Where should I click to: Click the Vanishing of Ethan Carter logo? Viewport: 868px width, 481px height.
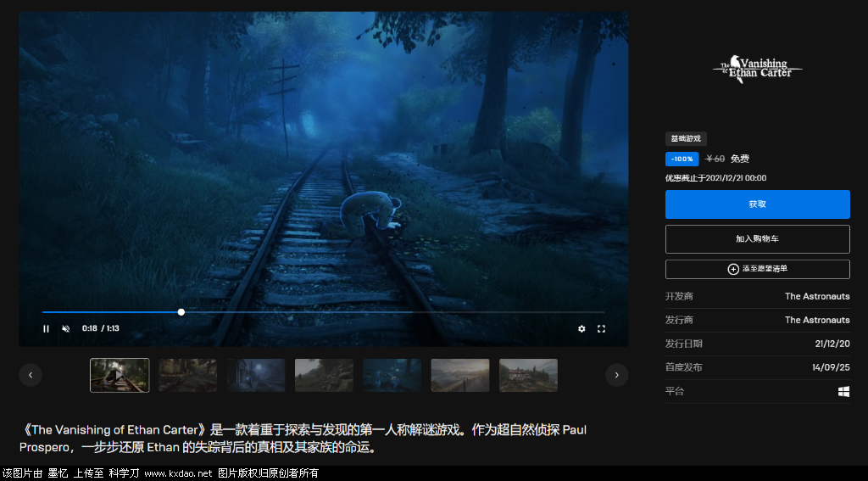pos(757,70)
